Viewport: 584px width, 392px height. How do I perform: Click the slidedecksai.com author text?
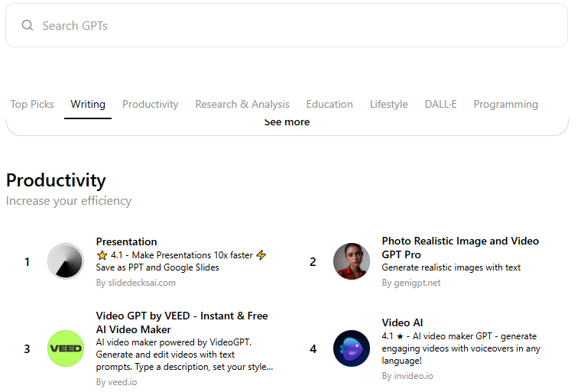coord(136,283)
